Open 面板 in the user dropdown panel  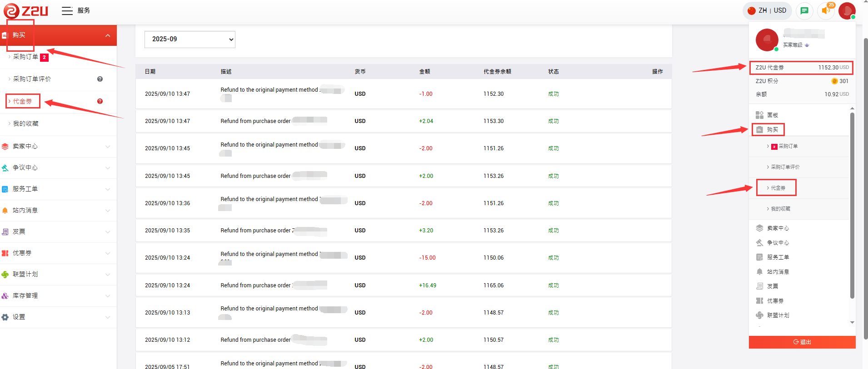pyautogui.click(x=773, y=115)
